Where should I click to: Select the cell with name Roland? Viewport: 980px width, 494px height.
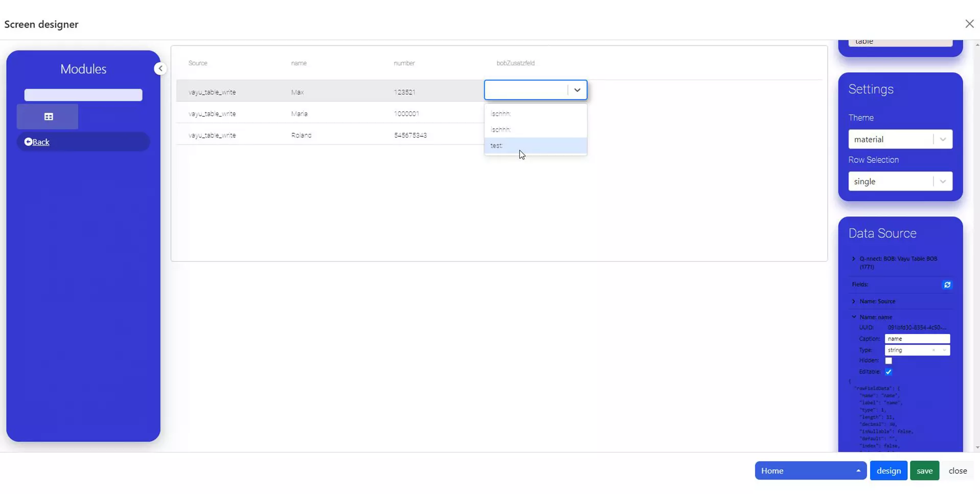click(301, 135)
